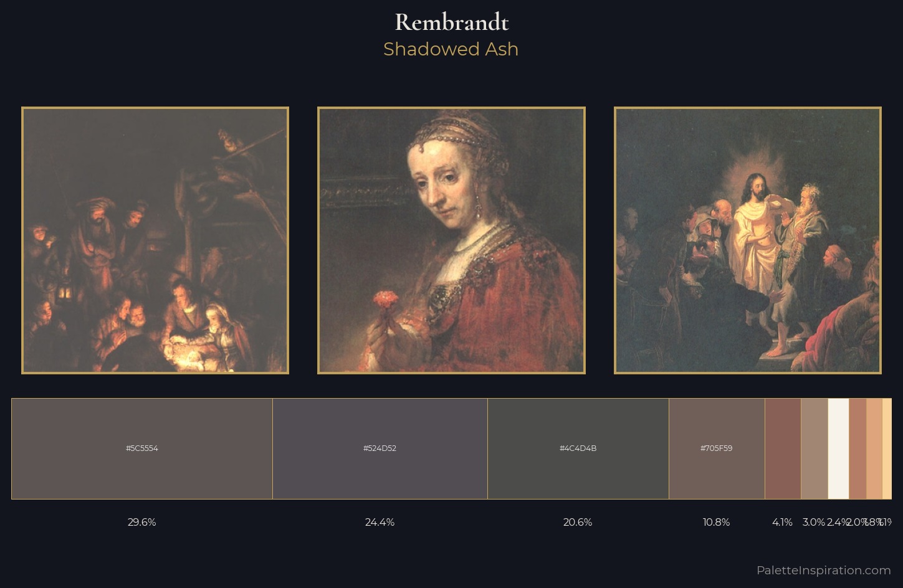Click the "29.6%" percentage label
This screenshot has width=903, height=588.
pyautogui.click(x=142, y=522)
